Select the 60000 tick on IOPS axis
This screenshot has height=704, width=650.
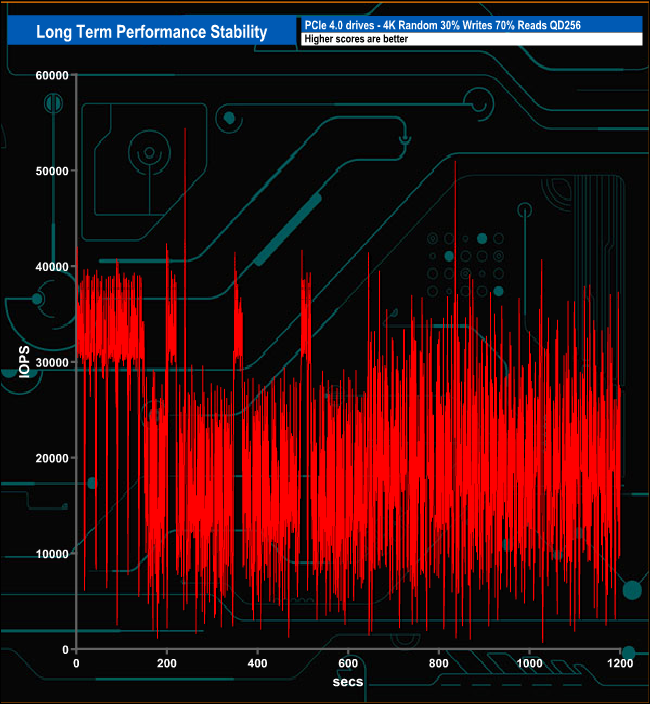[x=48, y=76]
